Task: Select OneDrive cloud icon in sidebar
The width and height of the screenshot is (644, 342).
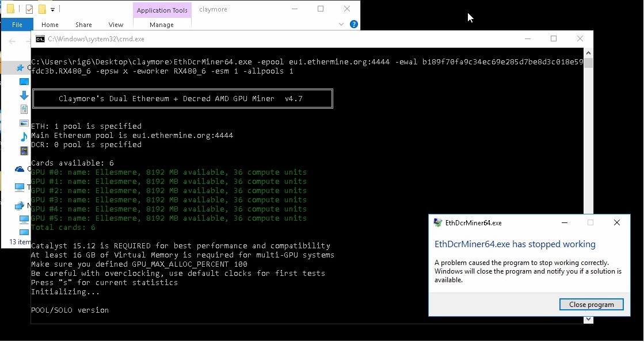Action: click(20, 169)
